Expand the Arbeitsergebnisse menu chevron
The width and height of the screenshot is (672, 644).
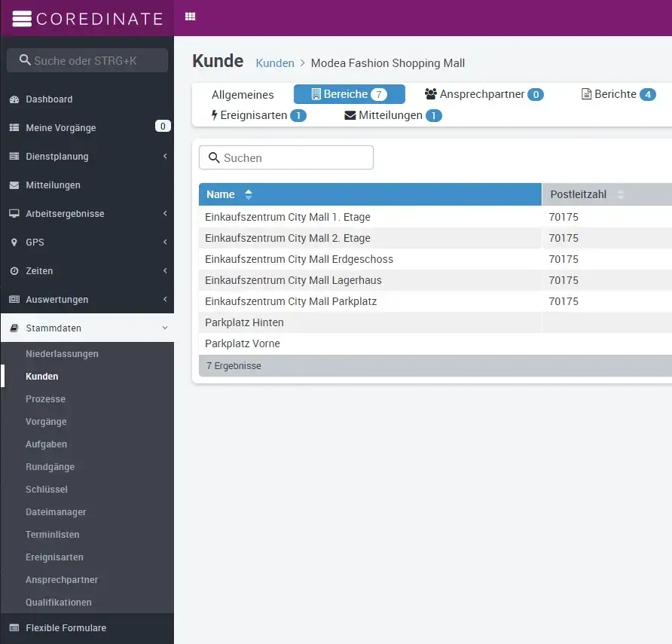[x=164, y=214]
